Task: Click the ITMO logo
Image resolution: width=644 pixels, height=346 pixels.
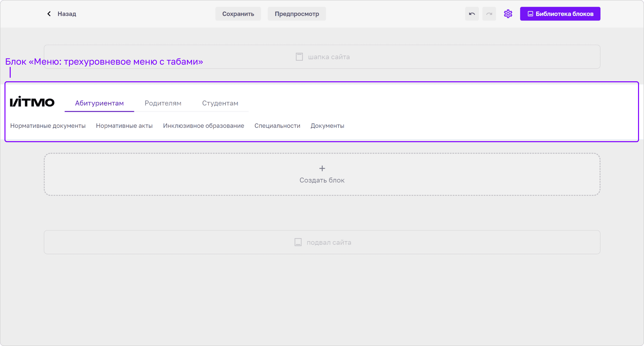Action: click(x=32, y=102)
